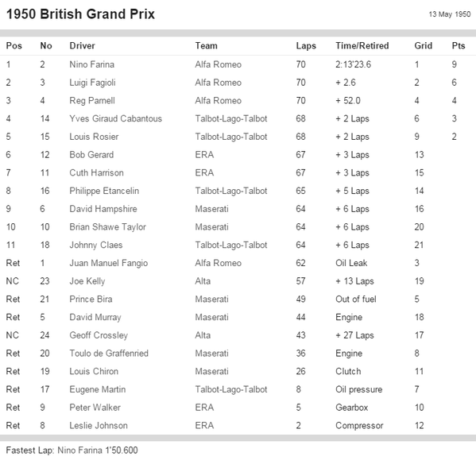Image resolution: width=476 pixels, height=460 pixels.
Task: Click the Pts column header
Action: point(459,46)
